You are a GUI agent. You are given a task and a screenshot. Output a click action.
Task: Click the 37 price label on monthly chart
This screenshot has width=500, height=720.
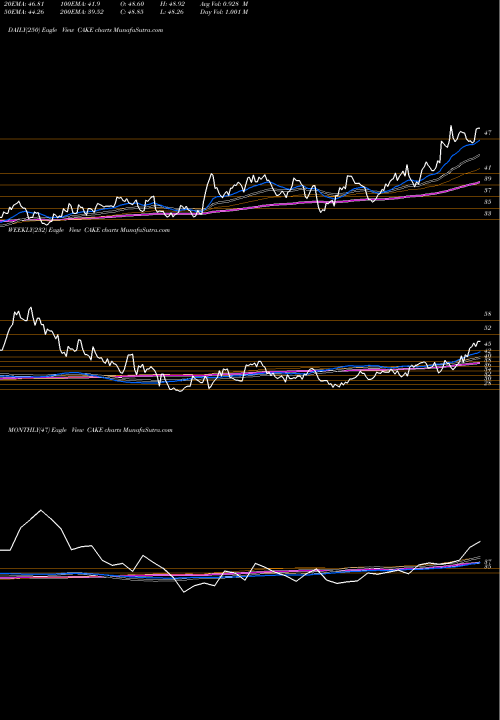(488, 562)
